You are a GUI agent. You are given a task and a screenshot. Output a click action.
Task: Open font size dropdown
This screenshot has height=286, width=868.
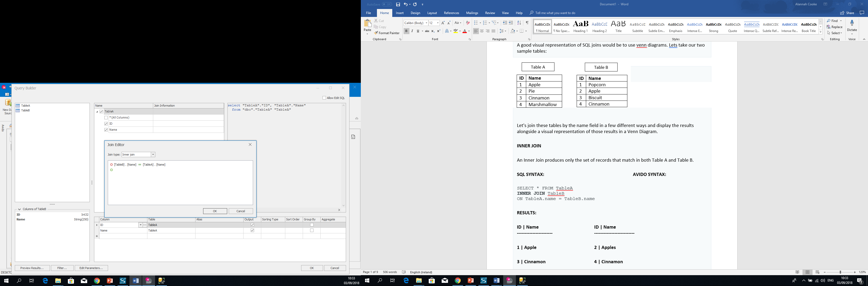(438, 23)
